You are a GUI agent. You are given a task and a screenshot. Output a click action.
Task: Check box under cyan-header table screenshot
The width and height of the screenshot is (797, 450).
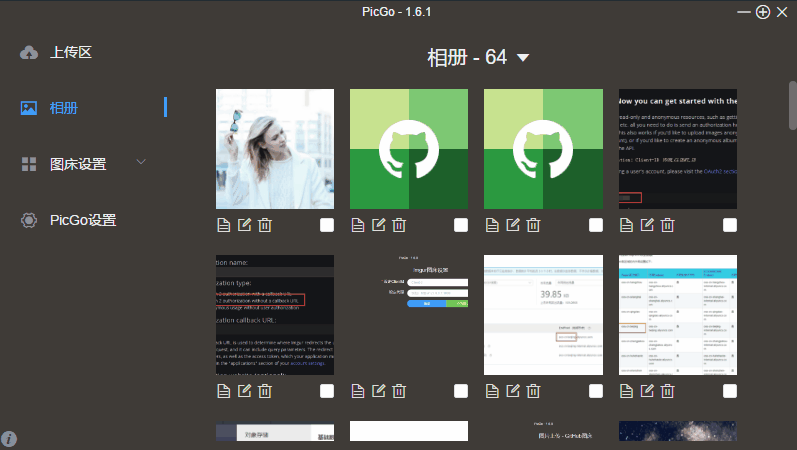[x=730, y=391]
